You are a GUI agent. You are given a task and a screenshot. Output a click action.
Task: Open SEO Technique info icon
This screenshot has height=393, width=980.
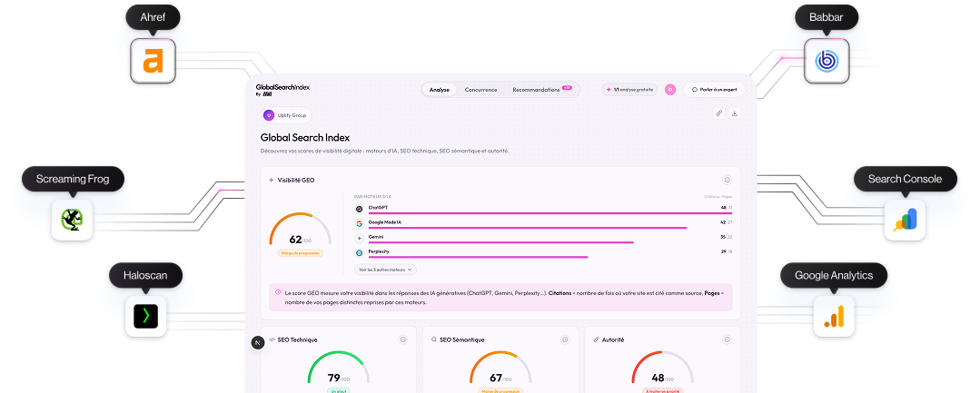tap(402, 339)
